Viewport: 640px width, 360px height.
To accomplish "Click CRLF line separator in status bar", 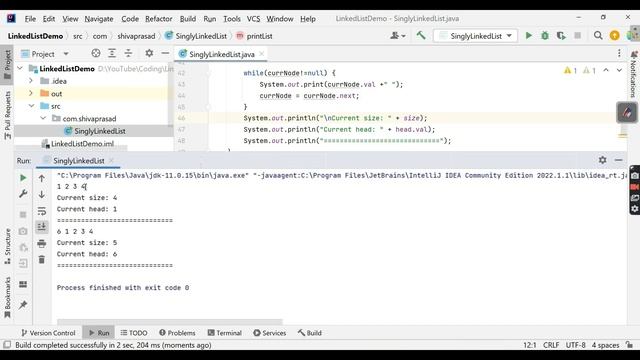I will 551,345.
